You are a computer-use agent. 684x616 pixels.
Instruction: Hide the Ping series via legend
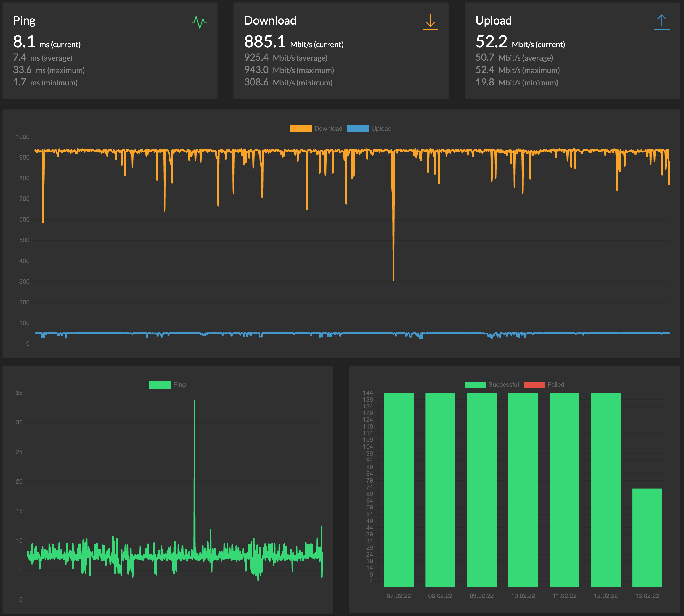[x=160, y=384]
